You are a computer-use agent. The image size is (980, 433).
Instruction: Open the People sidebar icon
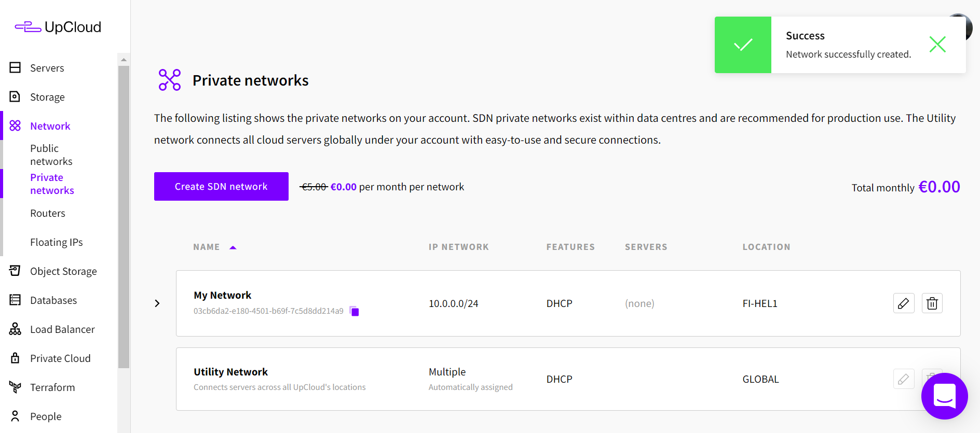click(15, 416)
